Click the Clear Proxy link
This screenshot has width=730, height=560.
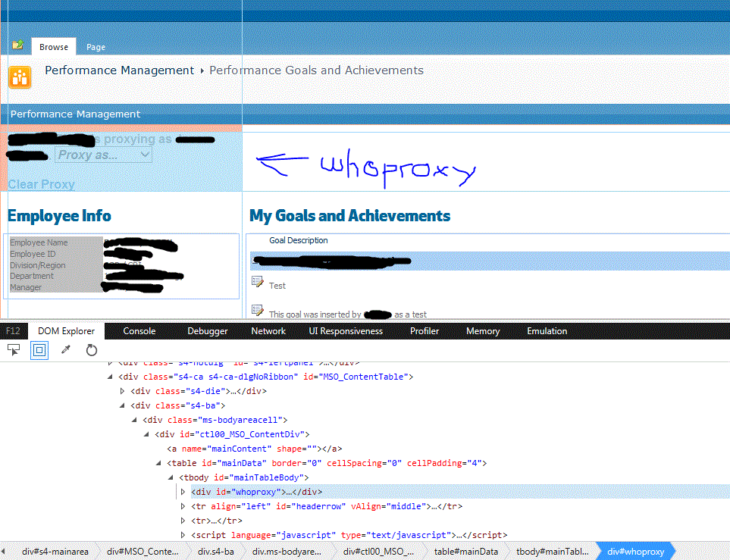(x=41, y=184)
